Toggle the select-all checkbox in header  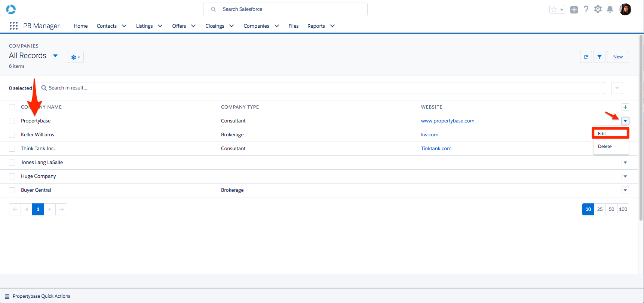point(12,107)
